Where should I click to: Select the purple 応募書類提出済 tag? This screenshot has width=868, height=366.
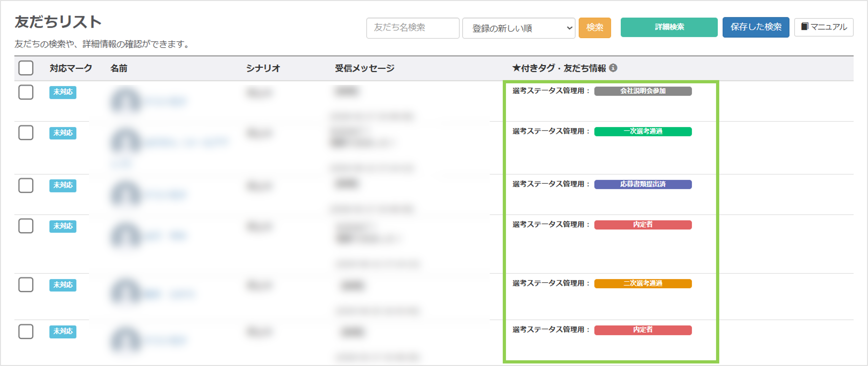click(x=643, y=184)
